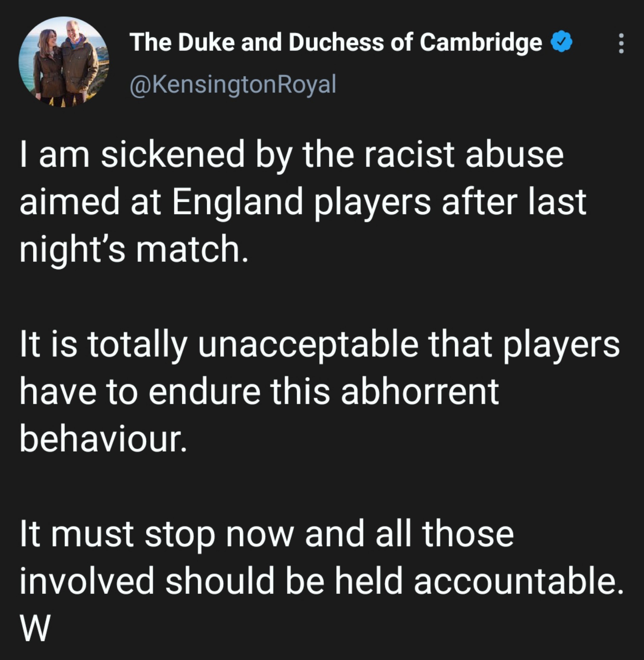644x660 pixels.
Task: Open the circular profile picture
Action: 64,62
